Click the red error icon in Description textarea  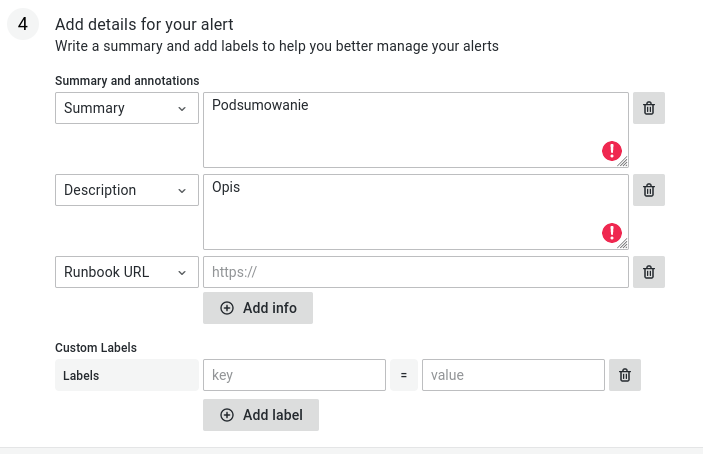click(612, 233)
